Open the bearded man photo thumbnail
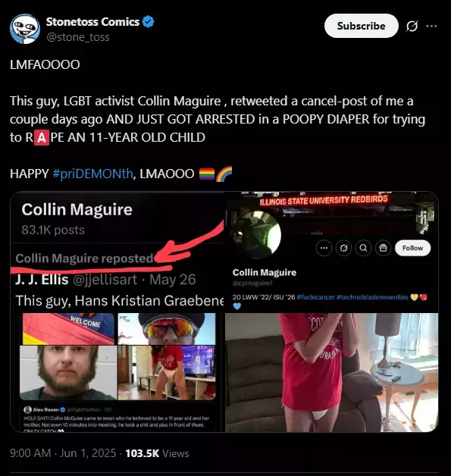Viewport: 451px width, 476px height. (x=68, y=372)
